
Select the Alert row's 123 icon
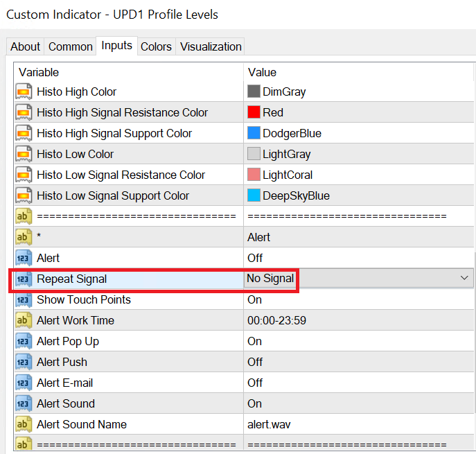(24, 258)
